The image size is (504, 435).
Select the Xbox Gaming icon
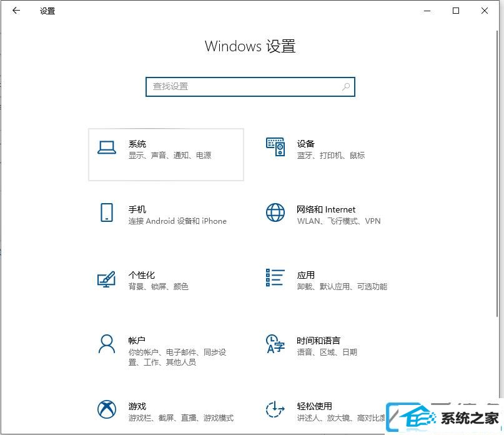tap(107, 409)
